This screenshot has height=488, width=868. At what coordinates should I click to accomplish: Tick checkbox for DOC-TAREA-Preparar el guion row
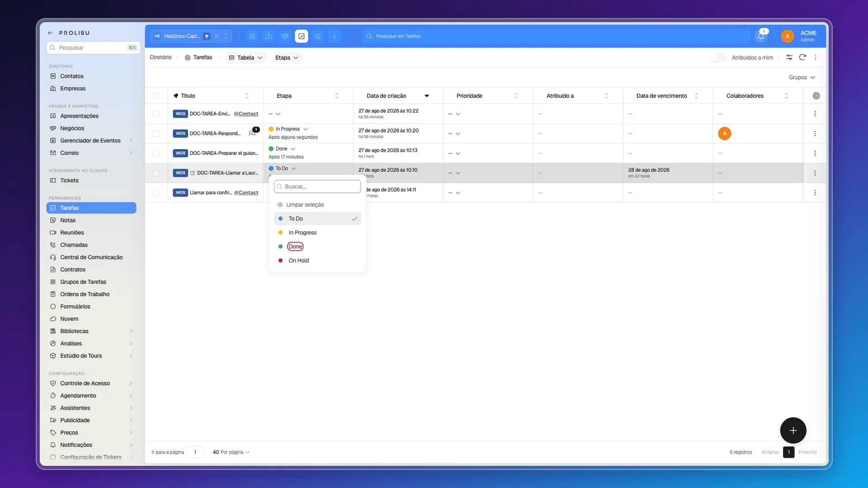pos(156,153)
